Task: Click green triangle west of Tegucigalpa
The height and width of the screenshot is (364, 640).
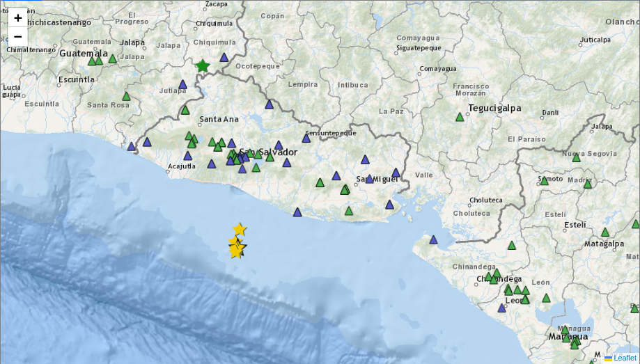Action: (x=460, y=117)
